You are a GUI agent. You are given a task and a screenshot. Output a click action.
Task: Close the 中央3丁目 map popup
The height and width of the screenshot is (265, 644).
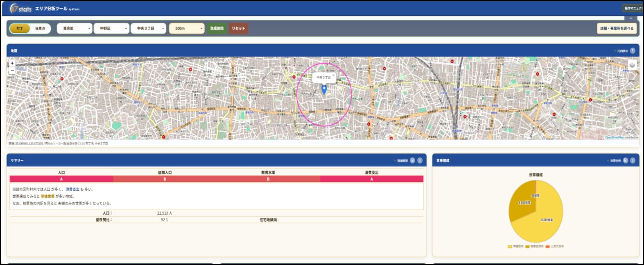click(333, 75)
